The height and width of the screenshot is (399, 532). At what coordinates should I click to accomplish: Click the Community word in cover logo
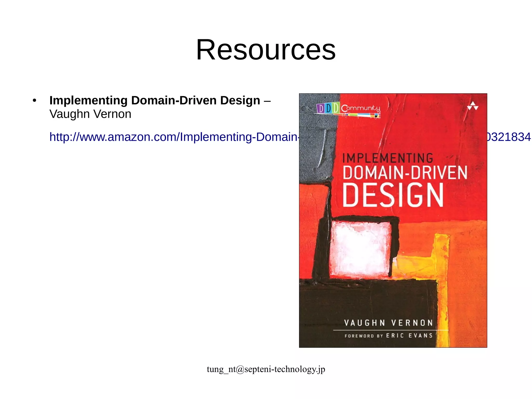[361, 108]
